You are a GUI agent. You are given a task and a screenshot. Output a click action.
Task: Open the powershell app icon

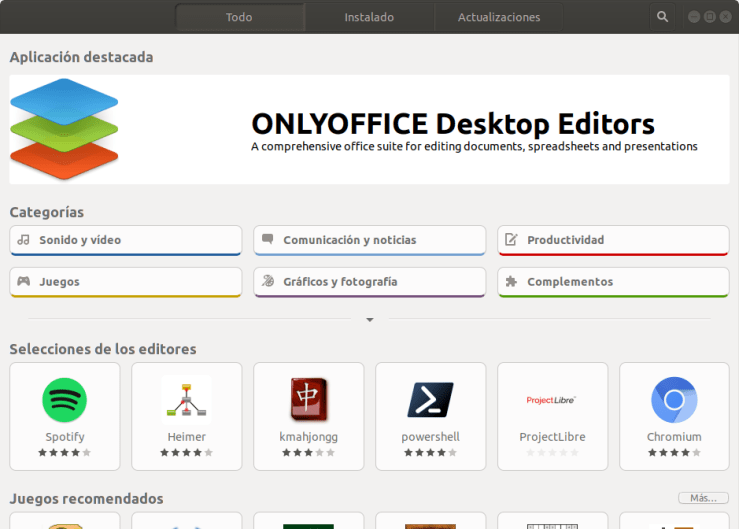pos(430,400)
